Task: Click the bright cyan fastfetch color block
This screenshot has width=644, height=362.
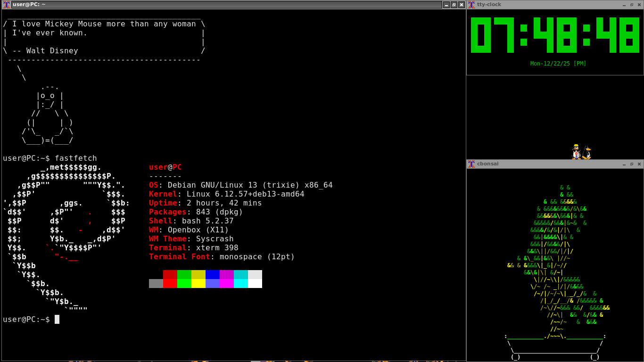Action: point(241,283)
